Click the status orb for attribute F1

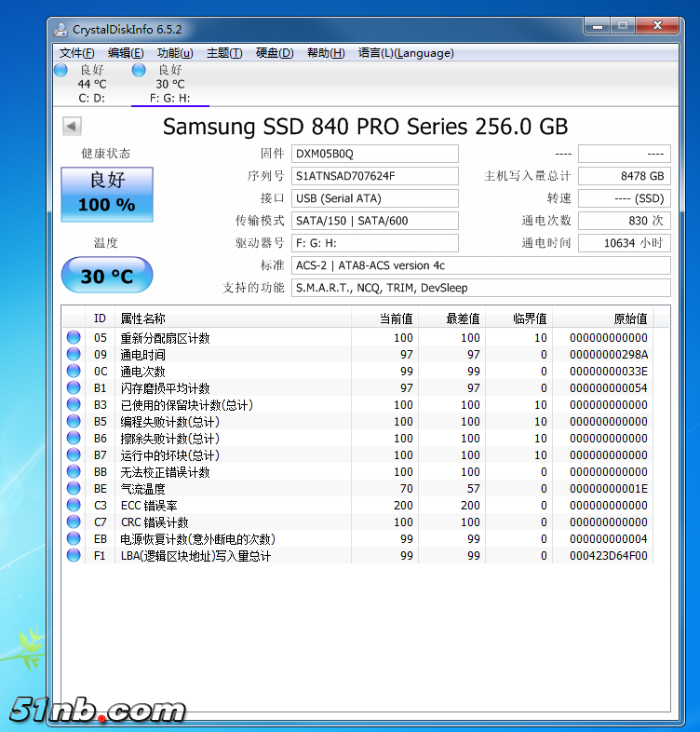coord(74,556)
